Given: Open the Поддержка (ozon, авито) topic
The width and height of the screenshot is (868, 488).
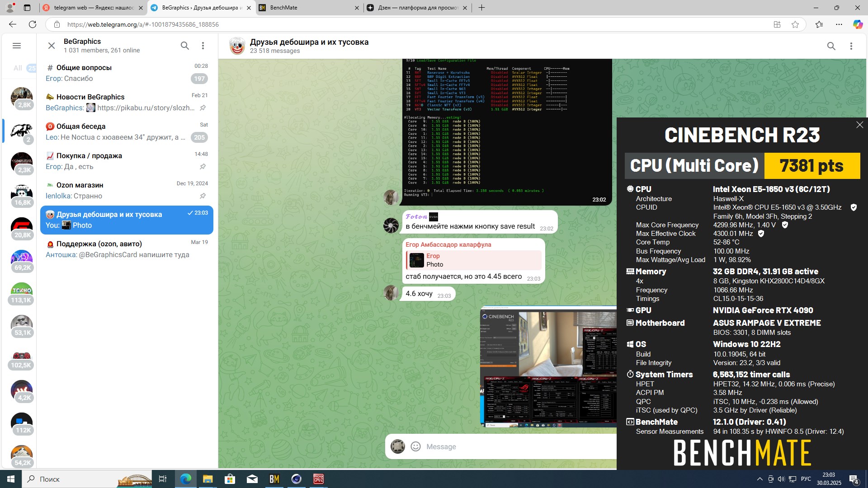Looking at the screenshot, I should (127, 249).
